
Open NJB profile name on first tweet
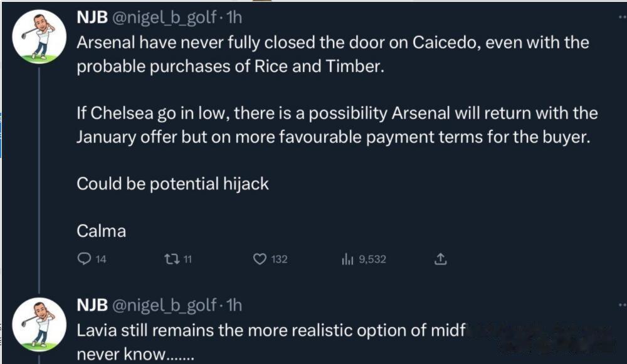(92, 17)
